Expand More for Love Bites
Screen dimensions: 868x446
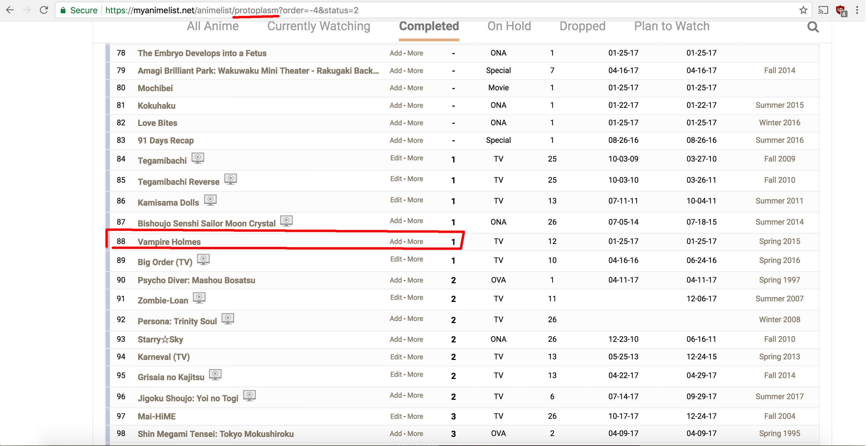click(x=415, y=123)
